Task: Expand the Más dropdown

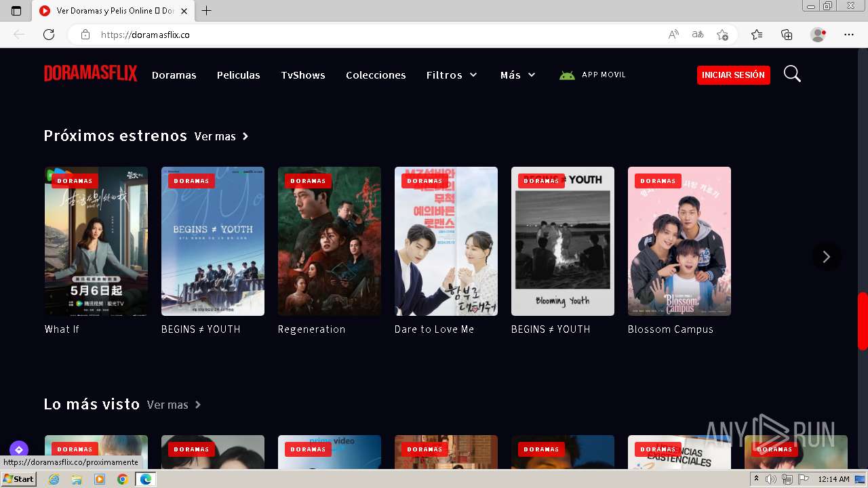Action: (518, 75)
